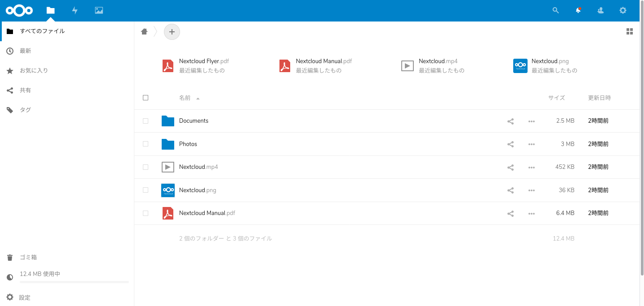Open the contacts icon in the top bar

tap(600, 10)
